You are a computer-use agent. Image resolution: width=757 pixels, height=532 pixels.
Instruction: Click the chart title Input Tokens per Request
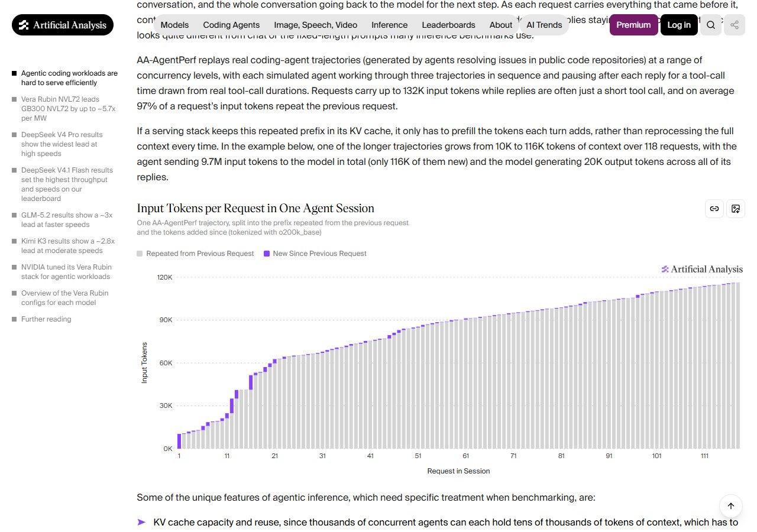(255, 208)
